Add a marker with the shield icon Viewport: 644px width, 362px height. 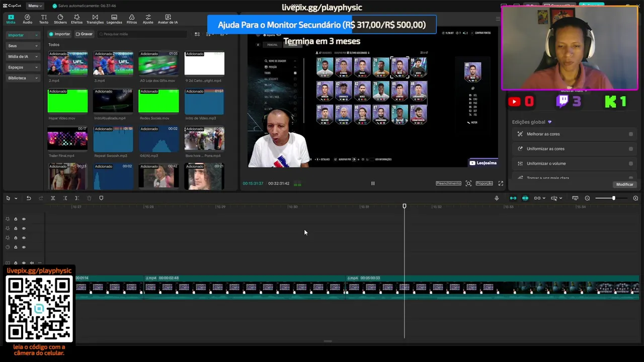(101, 198)
